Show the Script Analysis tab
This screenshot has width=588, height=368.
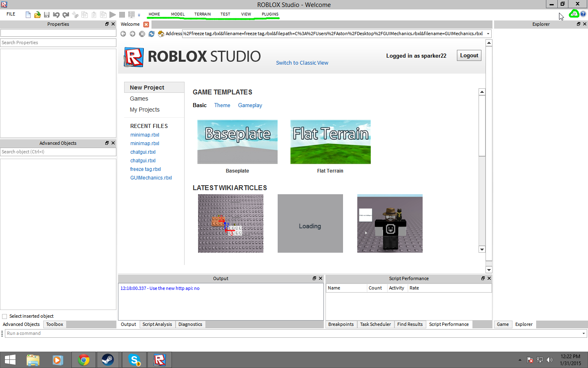pyautogui.click(x=157, y=324)
